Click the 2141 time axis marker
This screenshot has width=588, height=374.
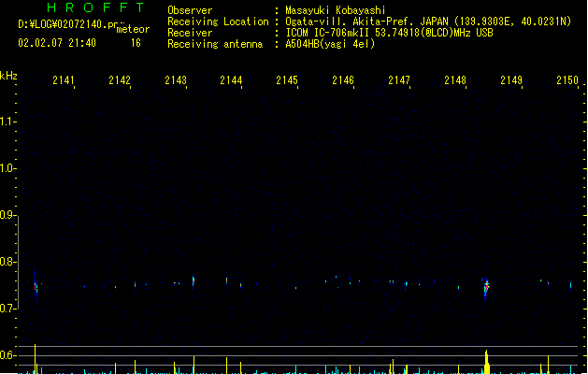64,80
